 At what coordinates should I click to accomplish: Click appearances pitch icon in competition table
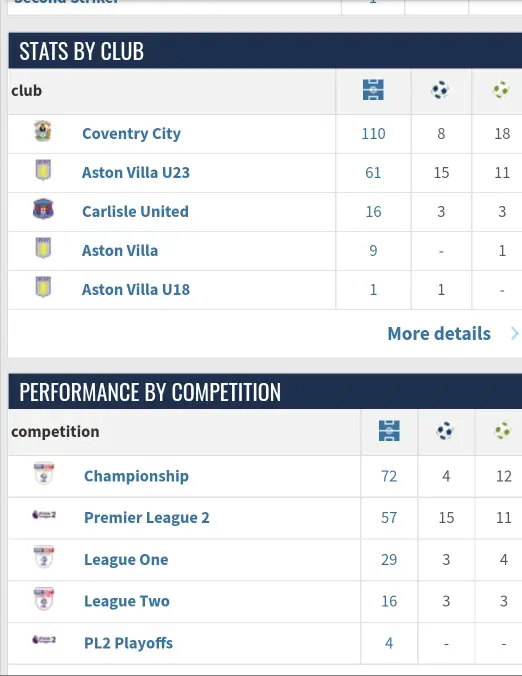click(389, 431)
